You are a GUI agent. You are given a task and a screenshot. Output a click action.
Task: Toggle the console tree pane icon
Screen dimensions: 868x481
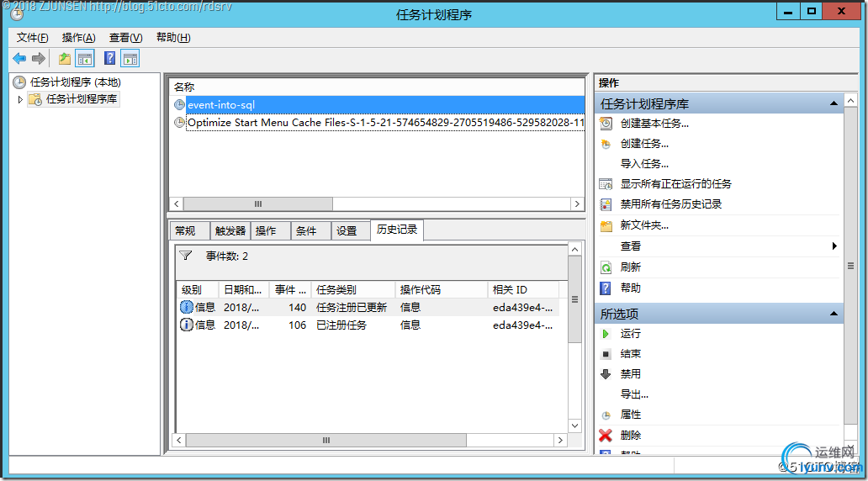pos(85,58)
